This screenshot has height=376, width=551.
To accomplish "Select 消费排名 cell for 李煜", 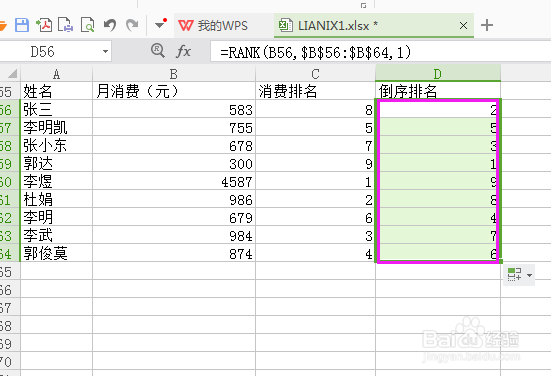I will tap(315, 181).
